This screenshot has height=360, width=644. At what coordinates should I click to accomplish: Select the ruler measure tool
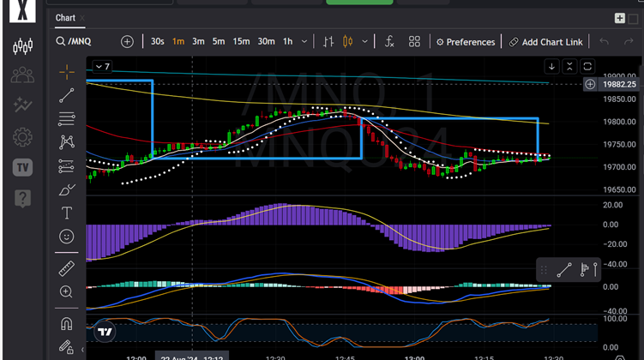point(67,269)
